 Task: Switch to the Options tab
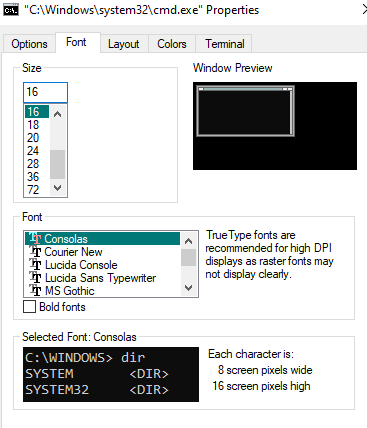(x=29, y=44)
